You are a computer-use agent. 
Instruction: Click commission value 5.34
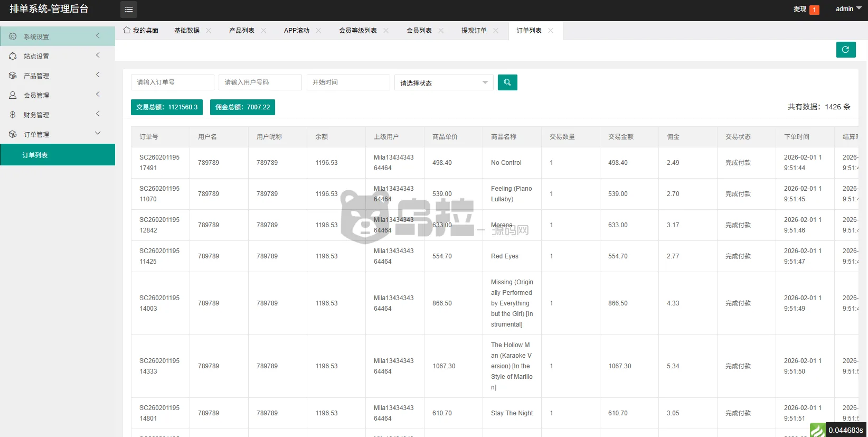tap(673, 366)
